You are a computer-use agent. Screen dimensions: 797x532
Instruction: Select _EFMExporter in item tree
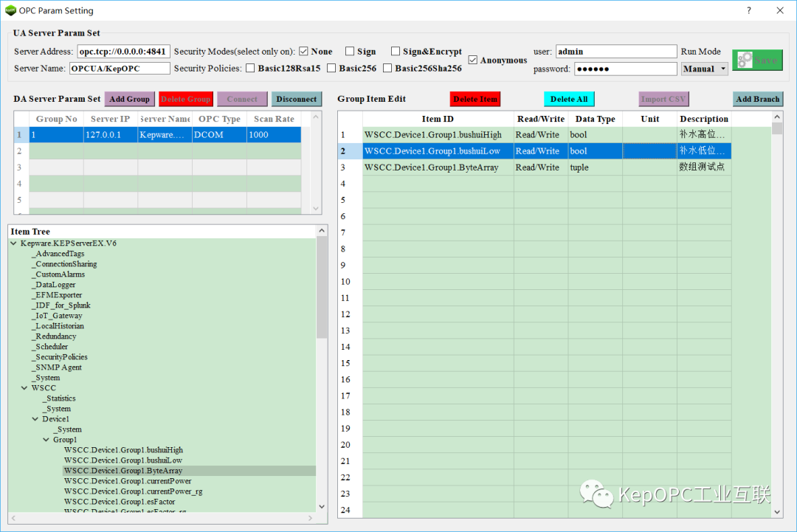(56, 295)
